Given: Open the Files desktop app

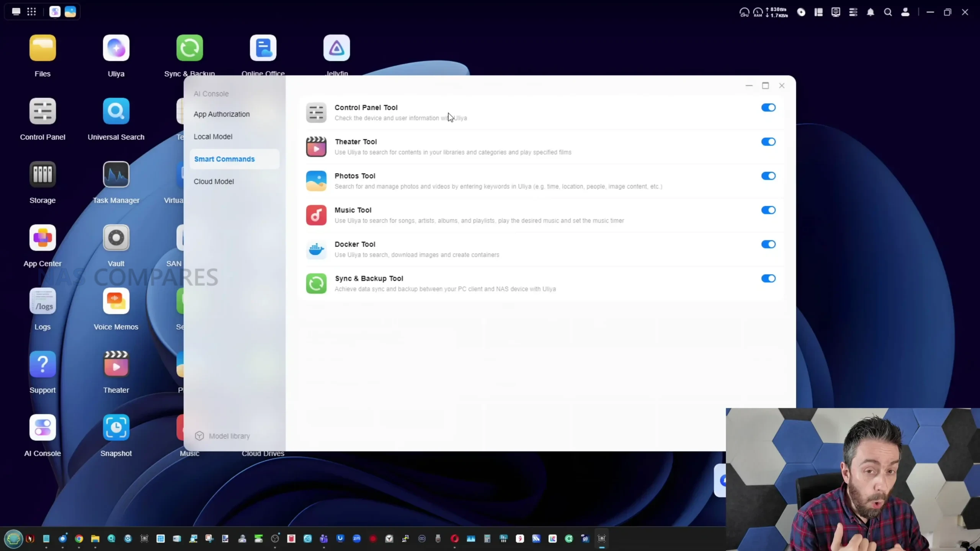Looking at the screenshot, I should pyautogui.click(x=42, y=48).
